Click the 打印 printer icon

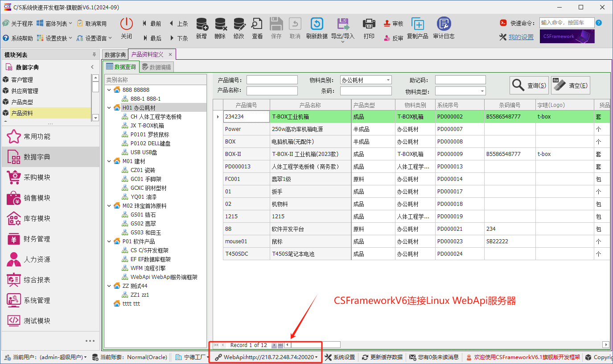(369, 25)
